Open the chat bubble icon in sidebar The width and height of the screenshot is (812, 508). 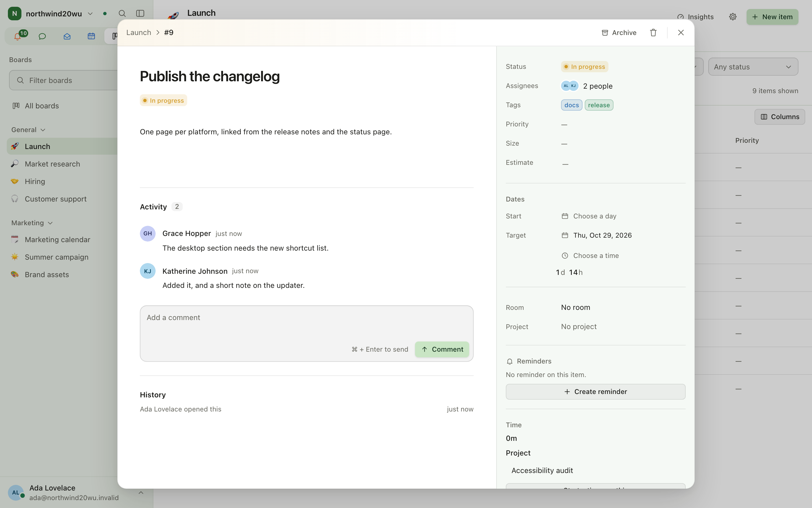pyautogui.click(x=42, y=36)
